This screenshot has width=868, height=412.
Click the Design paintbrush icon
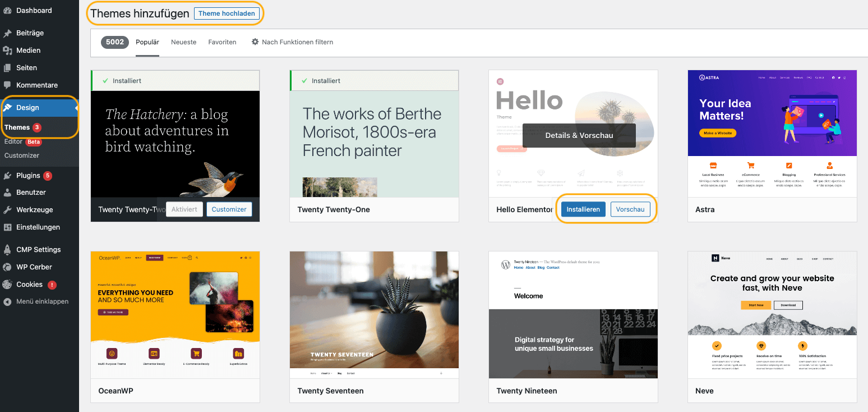(7, 107)
